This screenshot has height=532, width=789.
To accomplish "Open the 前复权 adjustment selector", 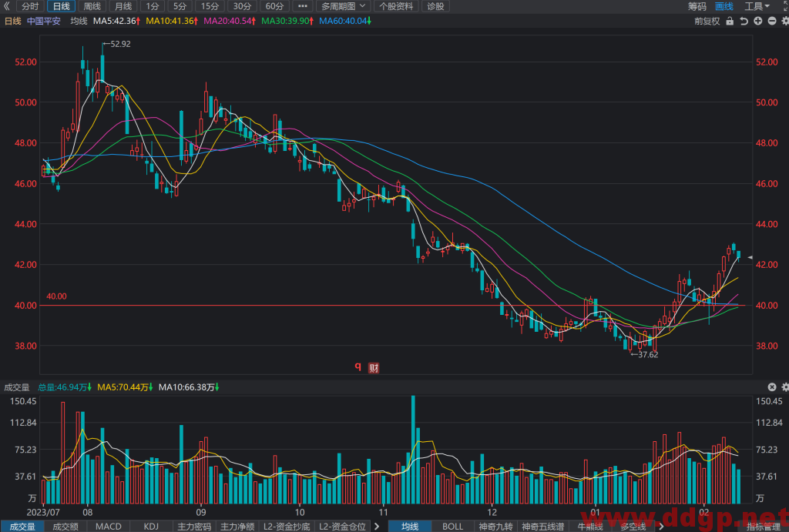I will tap(707, 21).
